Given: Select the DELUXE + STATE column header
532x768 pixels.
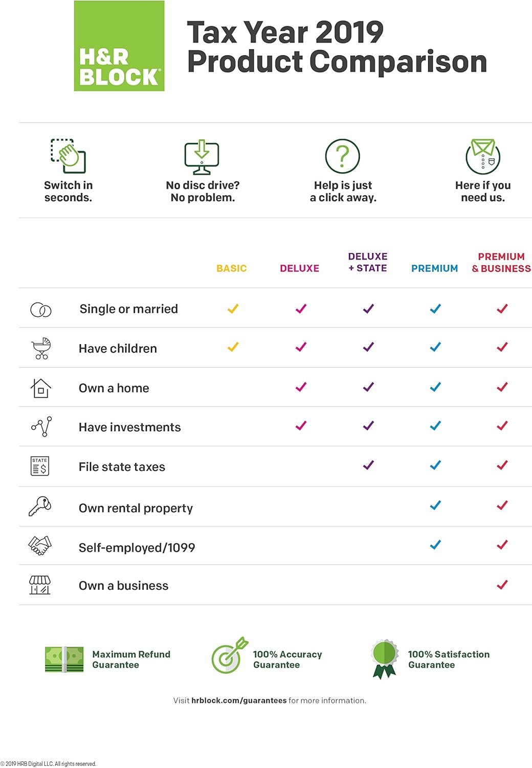Looking at the screenshot, I should [x=368, y=262].
